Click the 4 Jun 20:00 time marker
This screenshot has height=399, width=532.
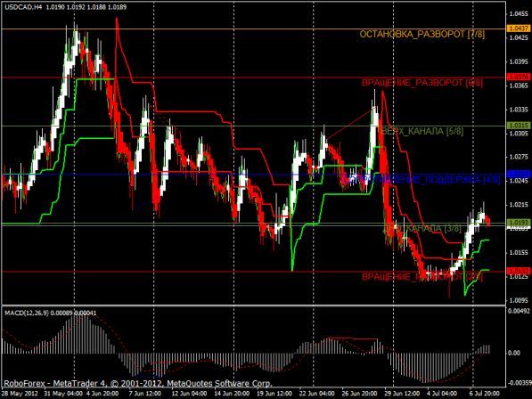click(102, 394)
